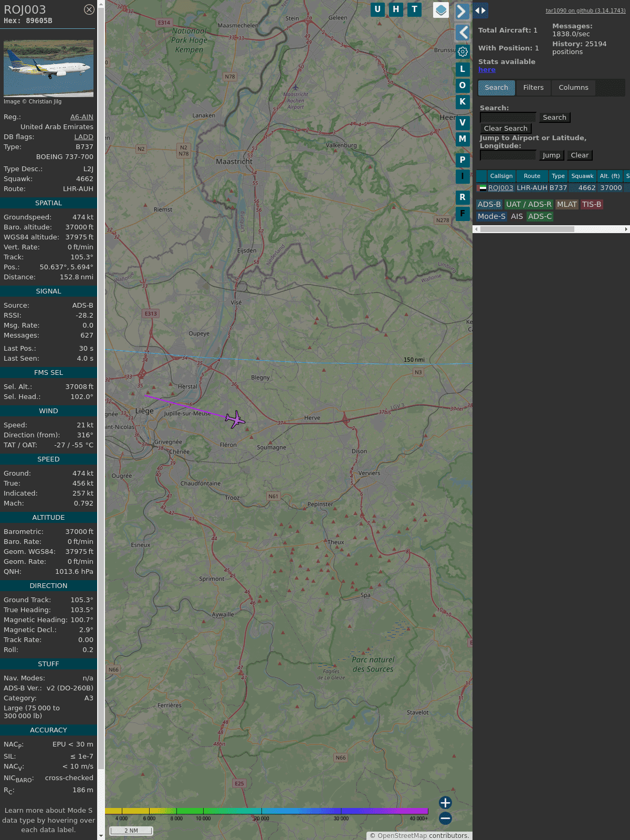Toggle the UAT / ADS-R source legend
Image resolution: width=630 pixels, height=840 pixels.
(x=529, y=205)
